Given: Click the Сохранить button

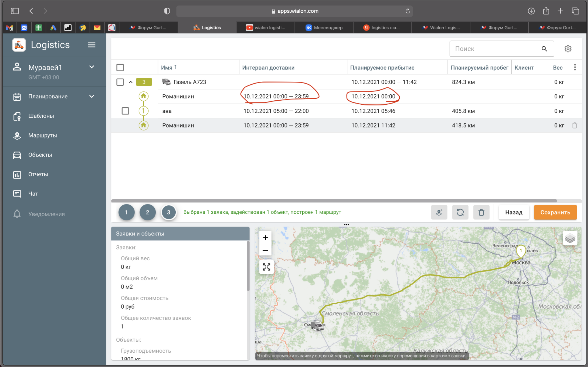Looking at the screenshot, I should pos(555,212).
